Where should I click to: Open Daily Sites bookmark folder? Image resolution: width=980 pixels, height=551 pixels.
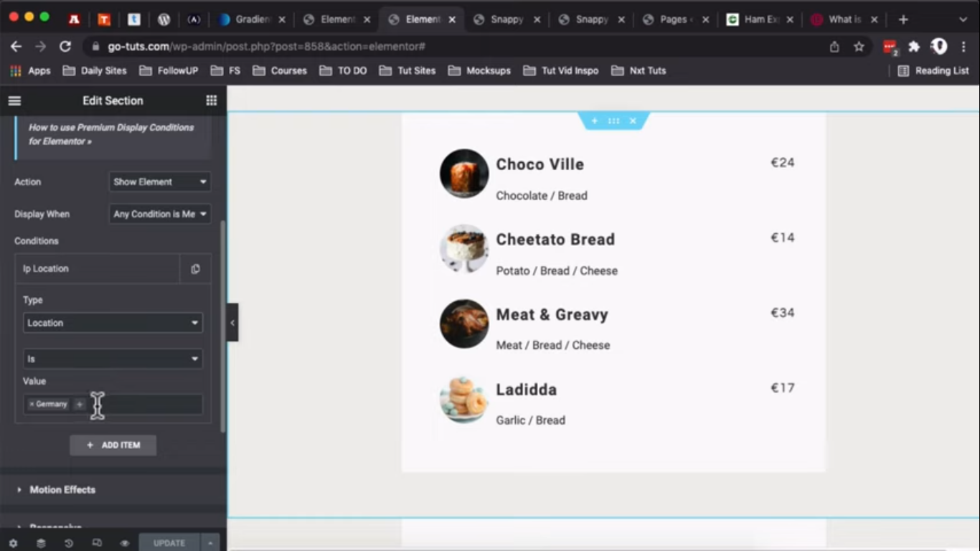coord(95,70)
